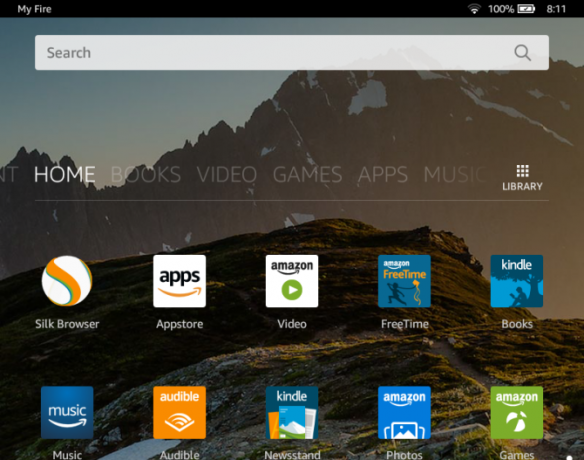Open the Library grid icon
This screenshot has height=460, width=584.
(522, 178)
